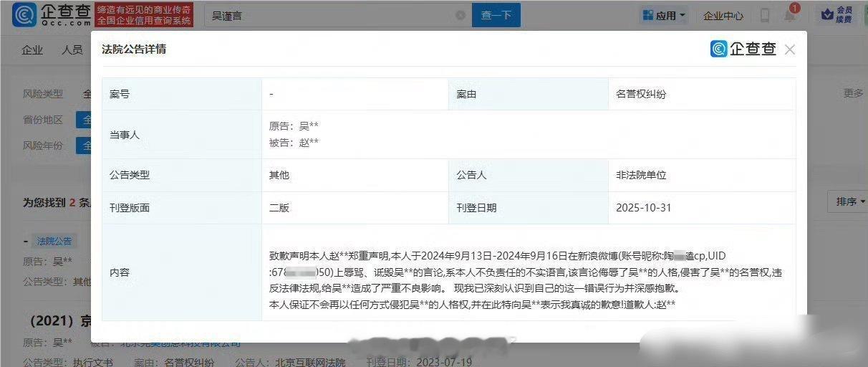This screenshot has width=868, height=367.
Task: Click the 更多 link at right
Action: [853, 93]
